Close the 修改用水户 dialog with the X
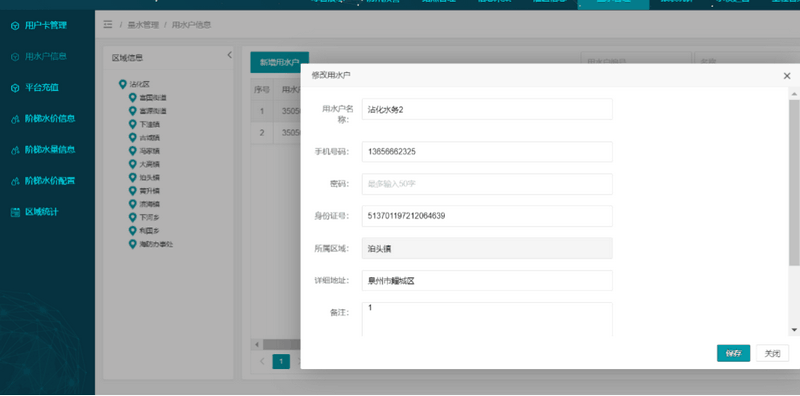Image resolution: width=800 pixels, height=396 pixels. point(787,76)
